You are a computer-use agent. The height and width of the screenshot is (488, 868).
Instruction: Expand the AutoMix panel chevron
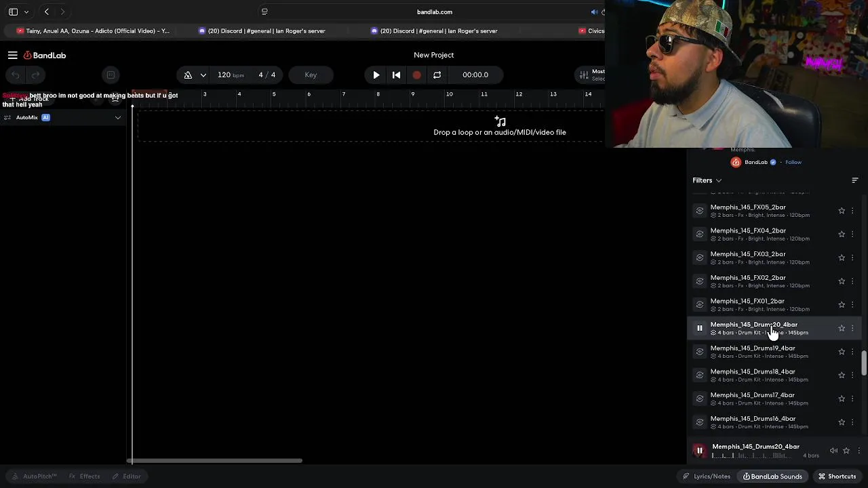pos(118,118)
